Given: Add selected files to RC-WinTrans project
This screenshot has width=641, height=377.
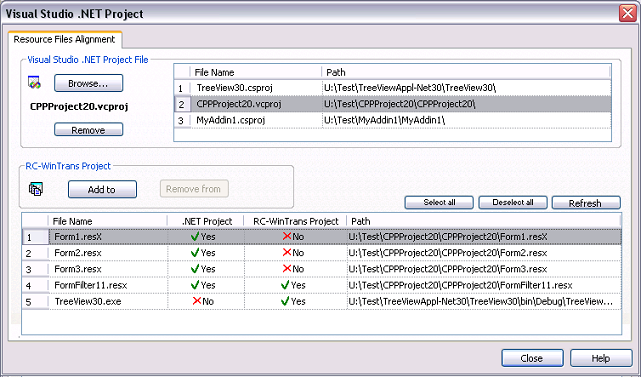Looking at the screenshot, I should point(102,189).
